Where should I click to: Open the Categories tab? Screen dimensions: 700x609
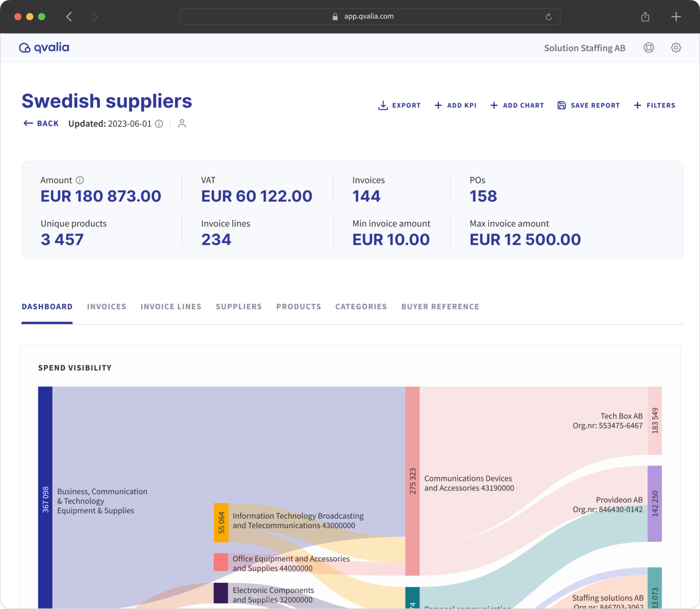(360, 306)
